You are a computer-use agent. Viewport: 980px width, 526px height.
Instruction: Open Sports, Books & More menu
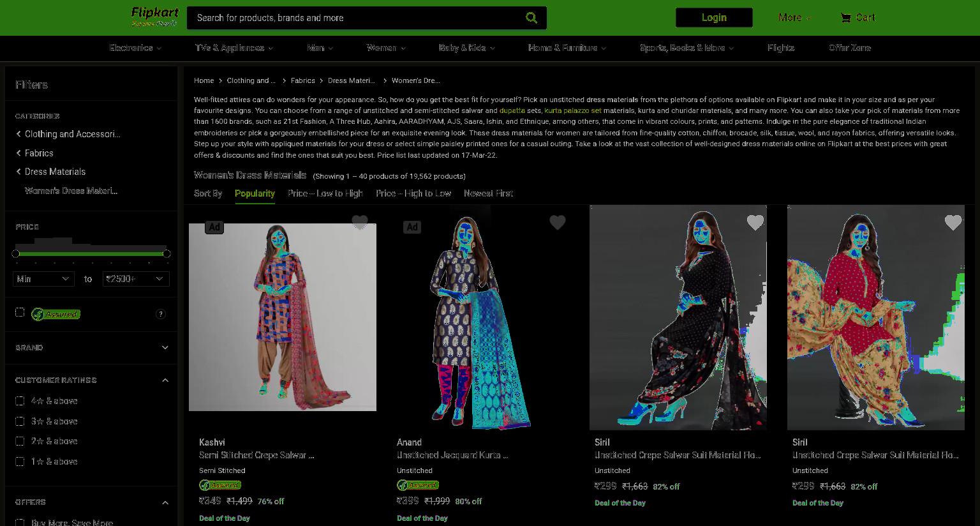pyautogui.click(x=687, y=48)
